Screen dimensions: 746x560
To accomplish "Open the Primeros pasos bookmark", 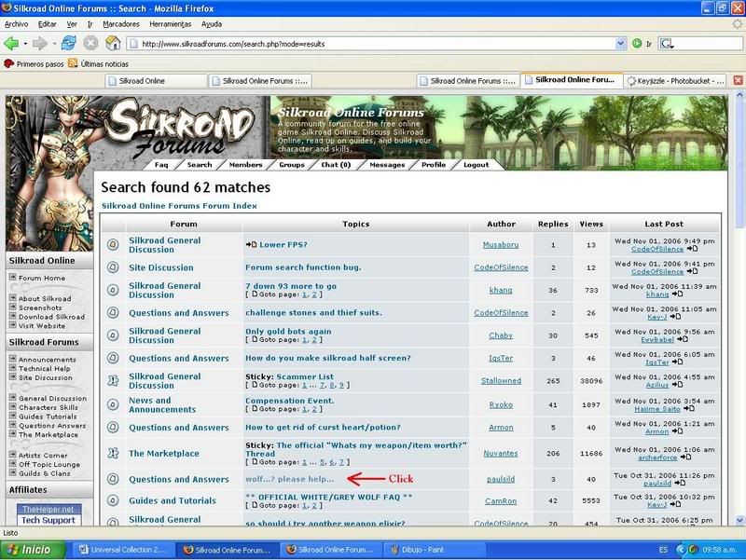I will (34, 63).
